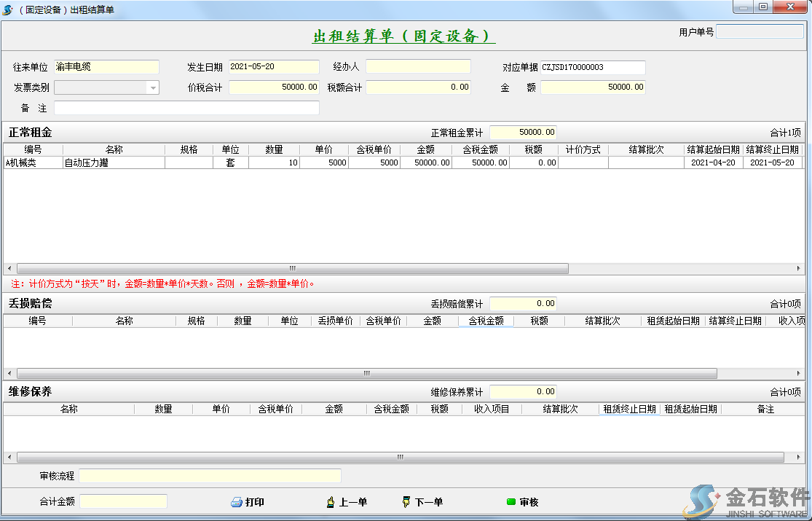The image size is (812, 521).
Task: Click 收入项目 column header in 维修保养 table
Action: [492, 410]
